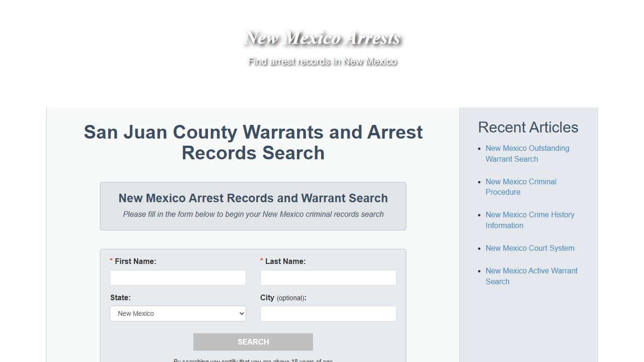
Task: Click the tagline Find arrest records in New Mexico
Action: [322, 61]
